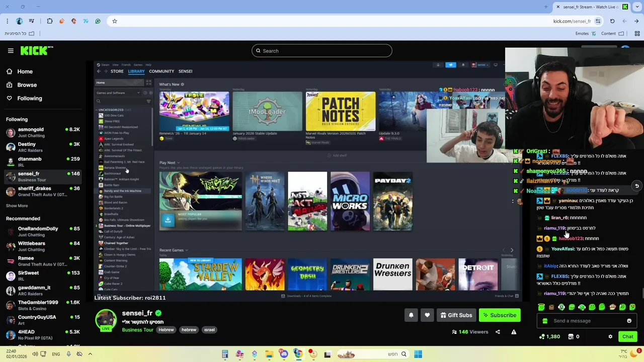Open the emoji picker in the chat box

pyautogui.click(x=629, y=321)
